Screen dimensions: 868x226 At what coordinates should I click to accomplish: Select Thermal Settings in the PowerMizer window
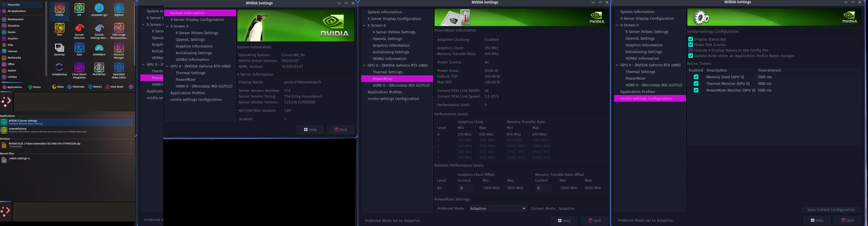coord(387,72)
